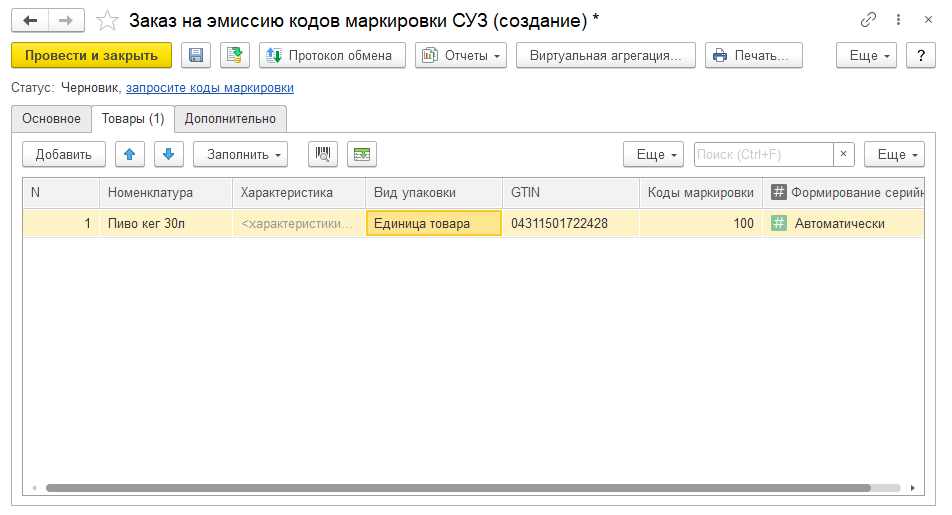Follow the запросите коды маркировки link
Screen dimensions: 952x515
coord(209,87)
